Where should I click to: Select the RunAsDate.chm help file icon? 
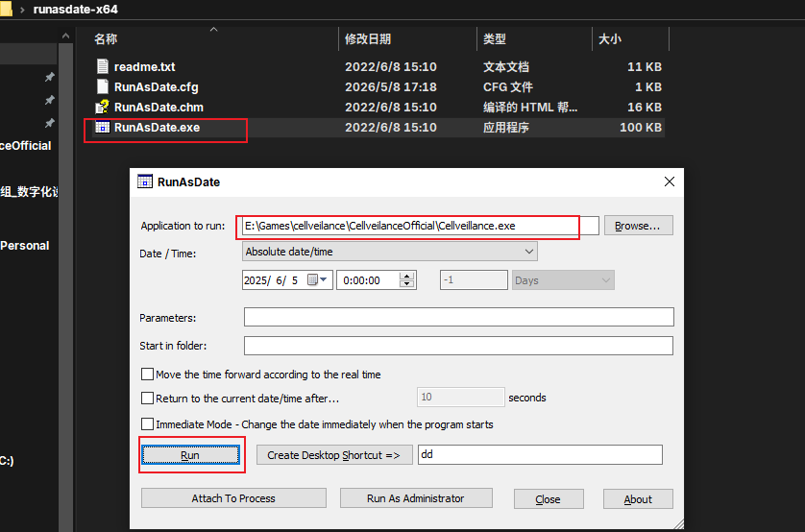point(102,107)
